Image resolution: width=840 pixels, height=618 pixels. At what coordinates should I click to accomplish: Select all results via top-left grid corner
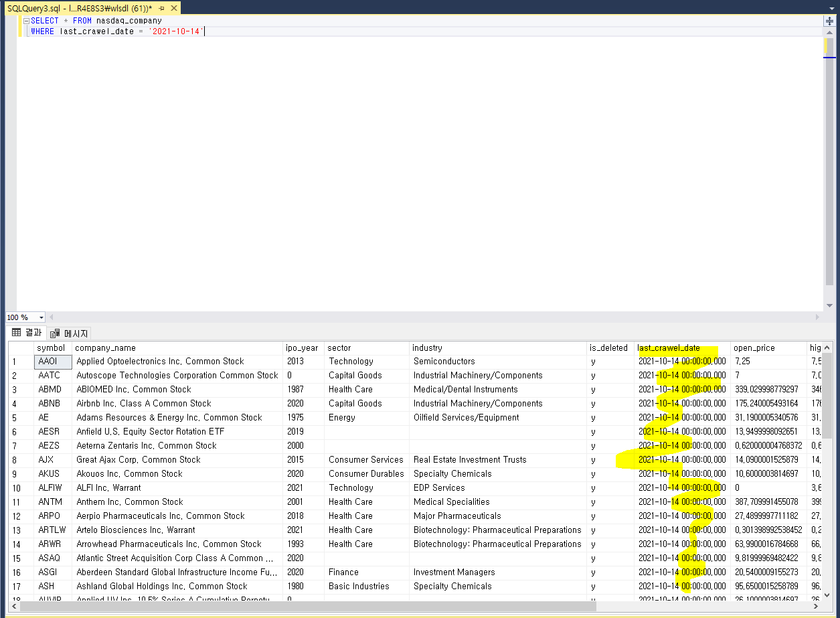click(x=21, y=347)
